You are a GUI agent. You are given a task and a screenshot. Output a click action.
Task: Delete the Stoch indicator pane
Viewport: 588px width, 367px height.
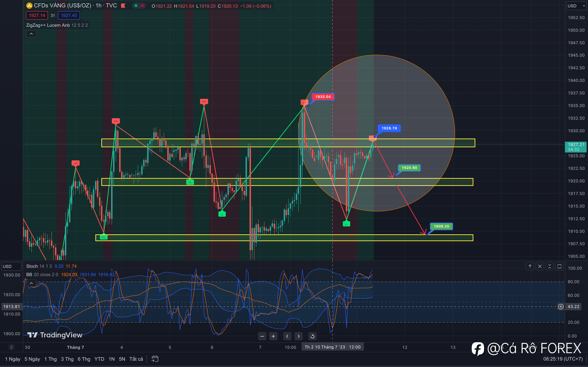click(x=540, y=266)
